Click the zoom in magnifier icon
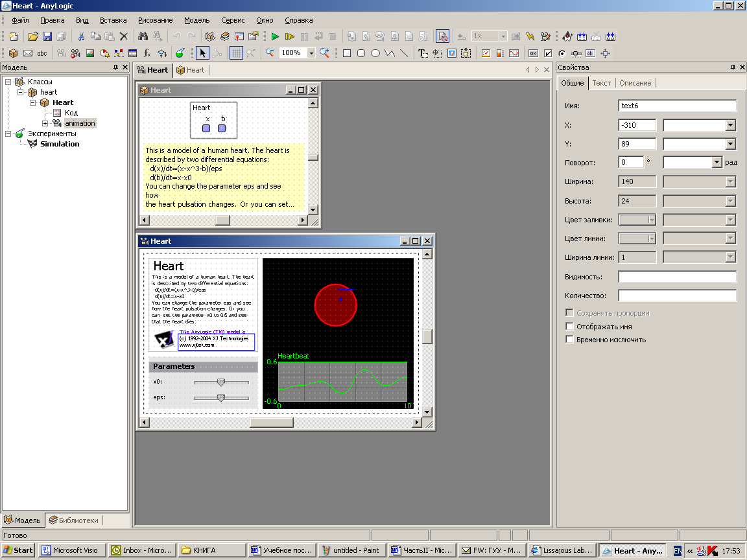 [x=324, y=53]
